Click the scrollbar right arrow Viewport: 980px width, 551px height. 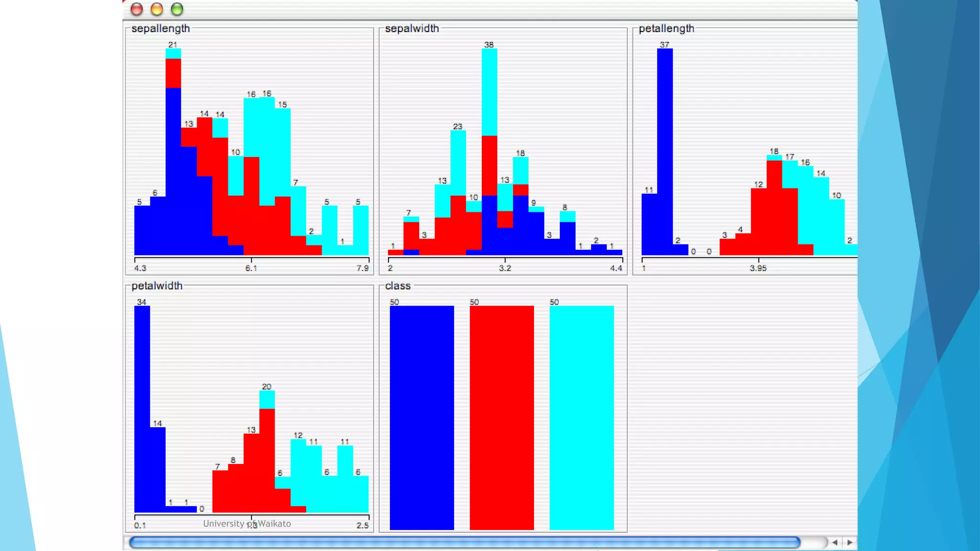tap(850, 542)
